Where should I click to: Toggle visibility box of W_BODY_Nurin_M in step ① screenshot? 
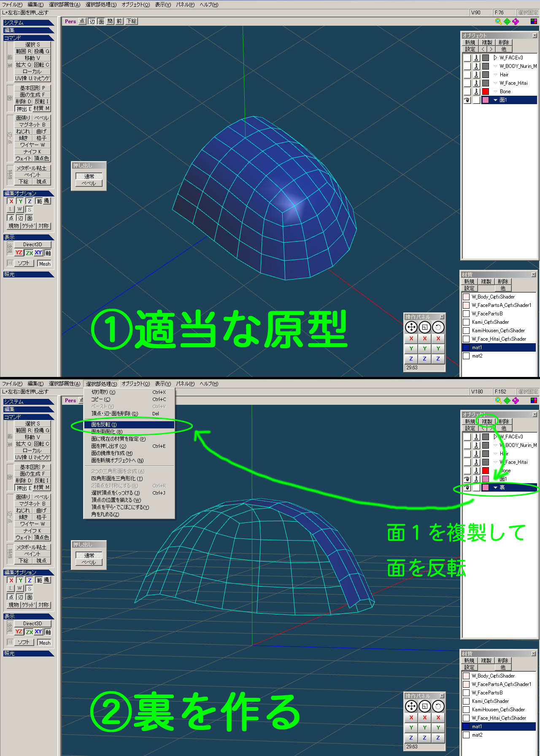(467, 66)
